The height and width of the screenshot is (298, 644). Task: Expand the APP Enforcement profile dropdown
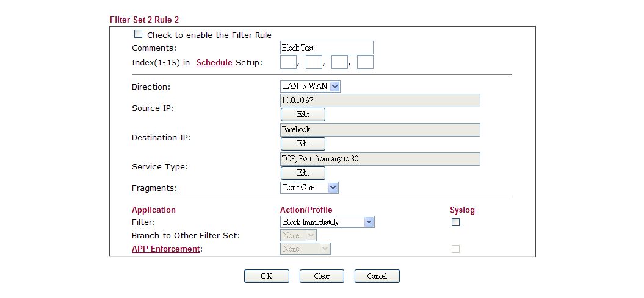coord(305,249)
